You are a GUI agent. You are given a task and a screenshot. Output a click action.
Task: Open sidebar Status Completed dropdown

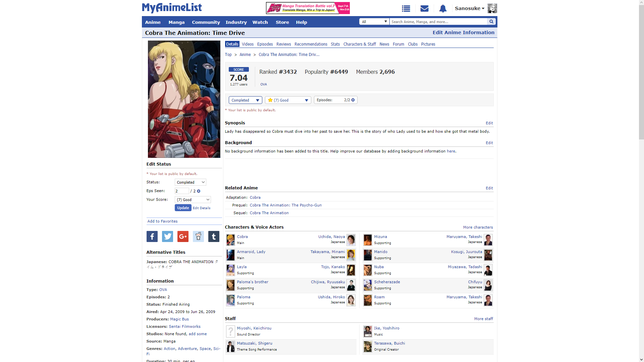[x=191, y=182]
